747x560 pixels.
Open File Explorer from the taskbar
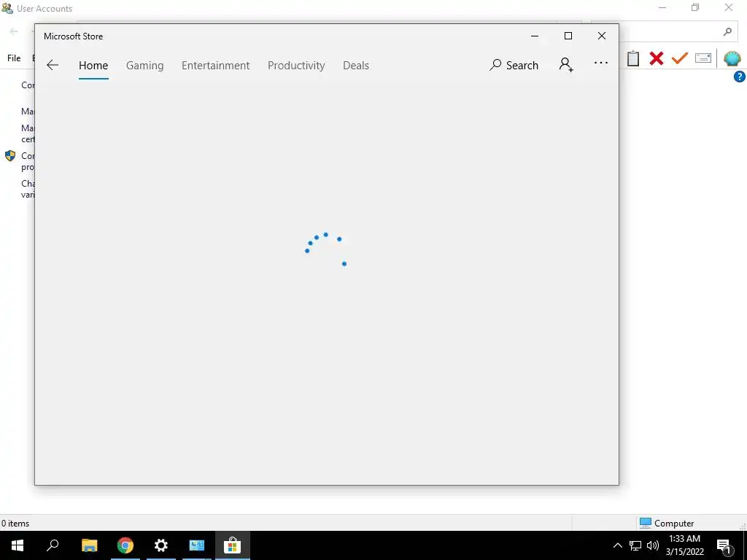pyautogui.click(x=89, y=545)
